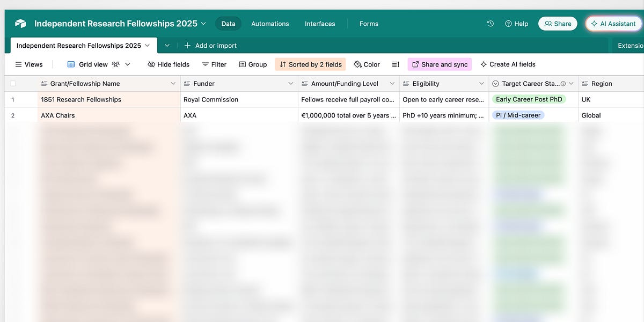Screen dimensions: 644x322
Task: Select the 1851 Research Fellowships cell
Action: click(108, 99)
